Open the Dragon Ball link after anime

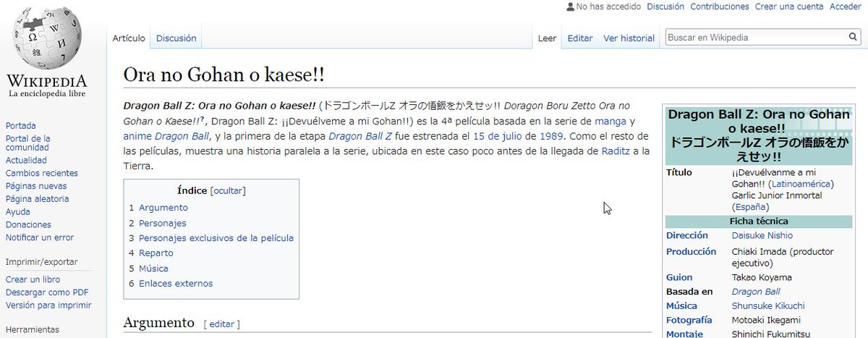[180, 136]
